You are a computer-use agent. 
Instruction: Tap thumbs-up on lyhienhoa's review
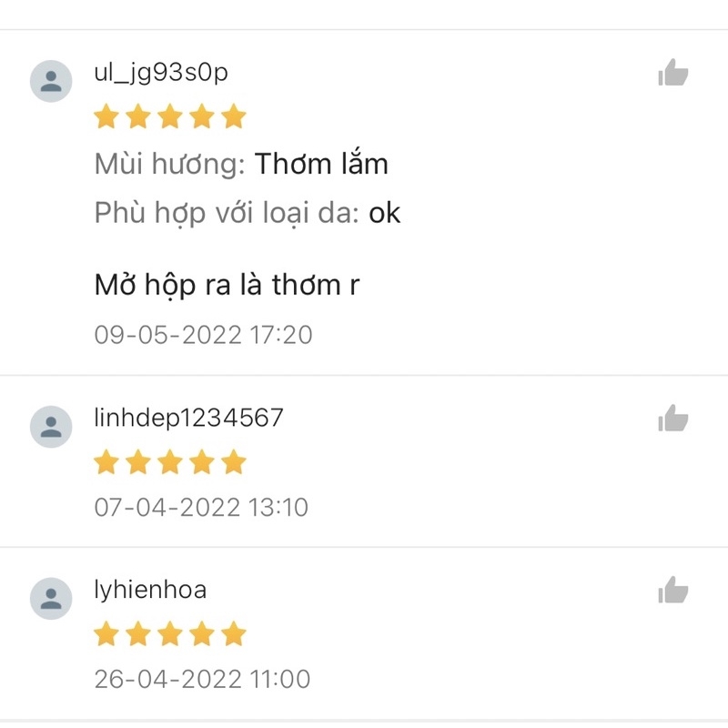pyautogui.click(x=673, y=590)
